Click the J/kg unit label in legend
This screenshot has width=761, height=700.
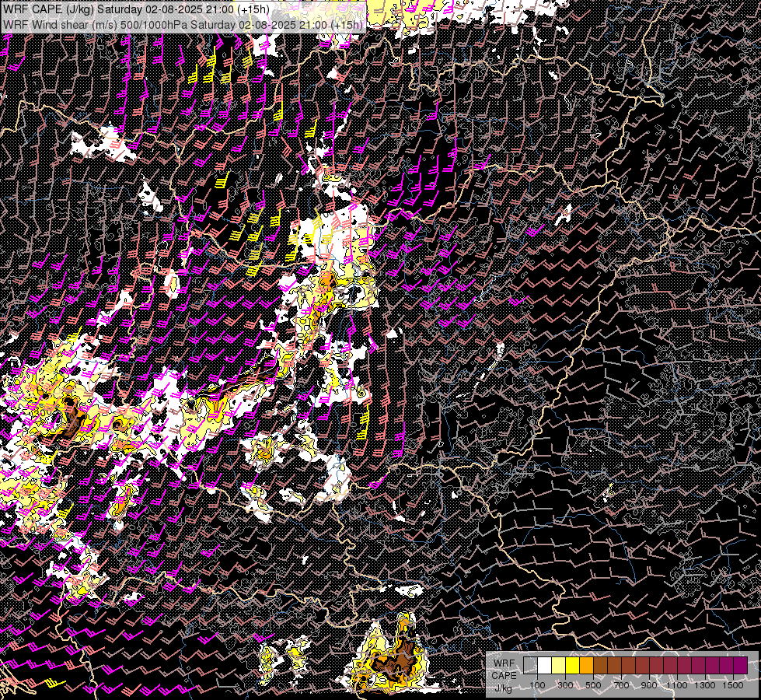[503, 688]
